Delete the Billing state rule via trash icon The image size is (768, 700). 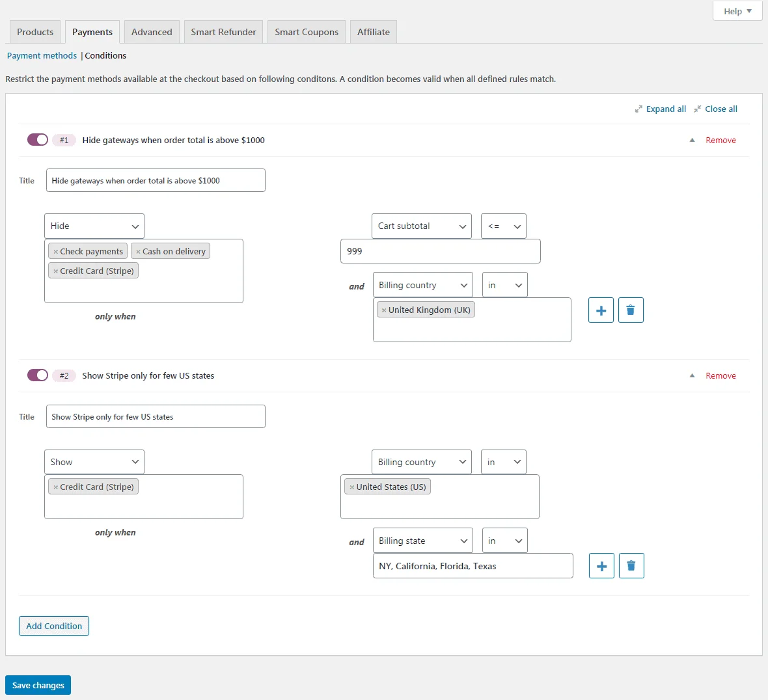pyautogui.click(x=631, y=566)
